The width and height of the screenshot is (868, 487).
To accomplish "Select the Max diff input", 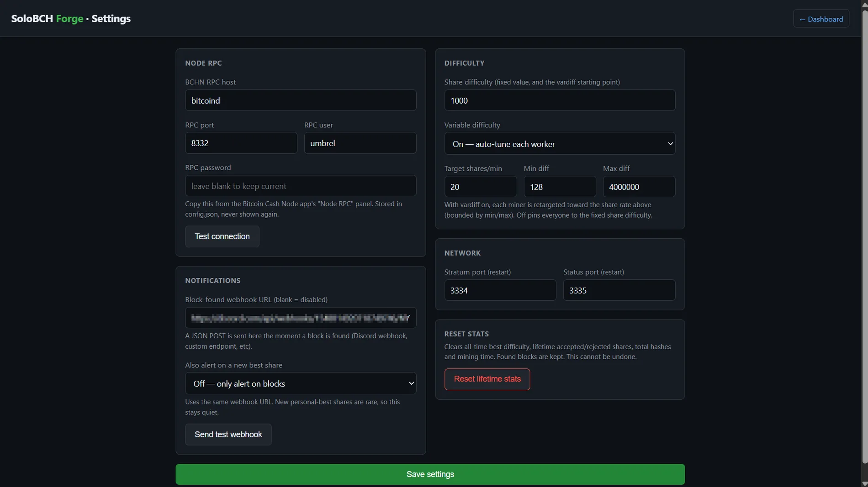I will pyautogui.click(x=639, y=187).
